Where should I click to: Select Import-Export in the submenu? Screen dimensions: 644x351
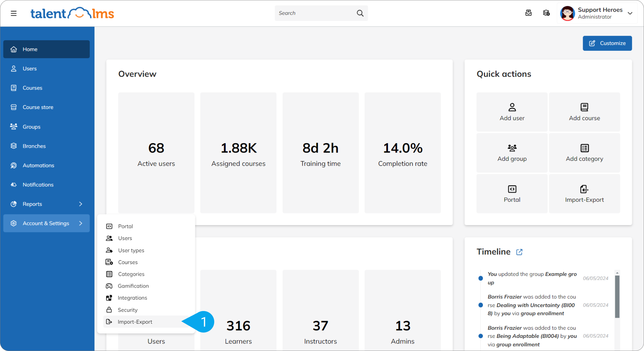(146, 322)
